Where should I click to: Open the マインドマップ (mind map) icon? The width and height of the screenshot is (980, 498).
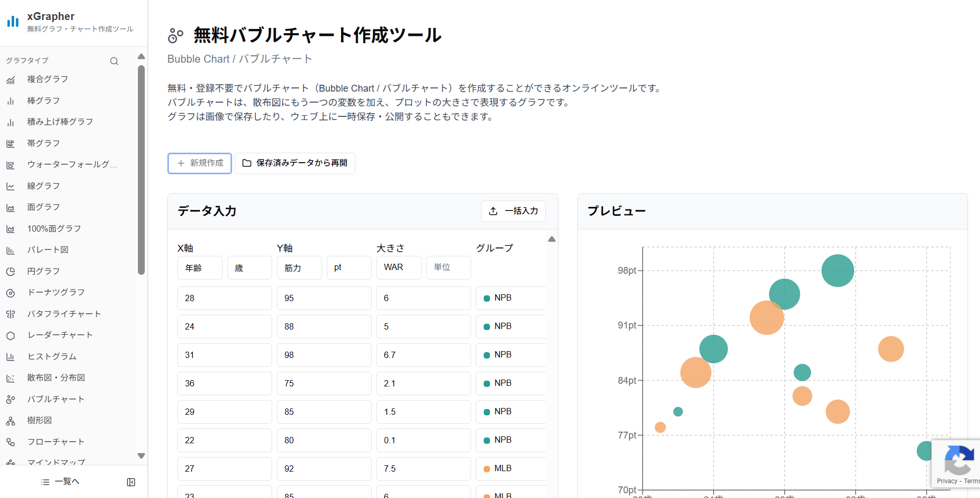(x=11, y=462)
